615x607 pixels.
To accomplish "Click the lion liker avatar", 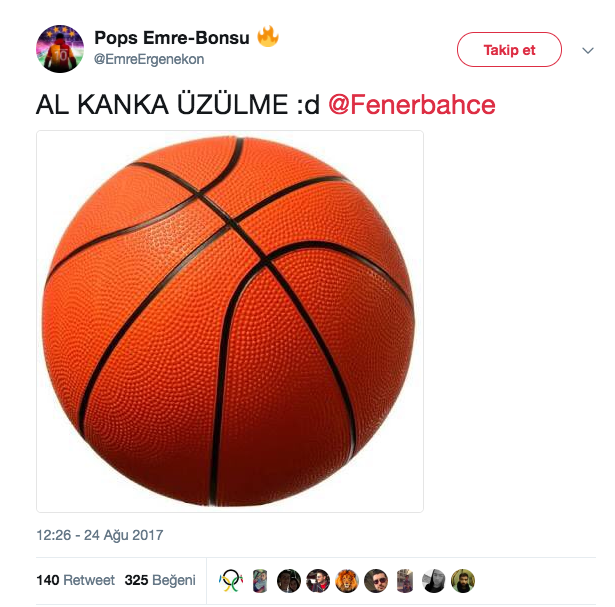I will [x=347, y=580].
